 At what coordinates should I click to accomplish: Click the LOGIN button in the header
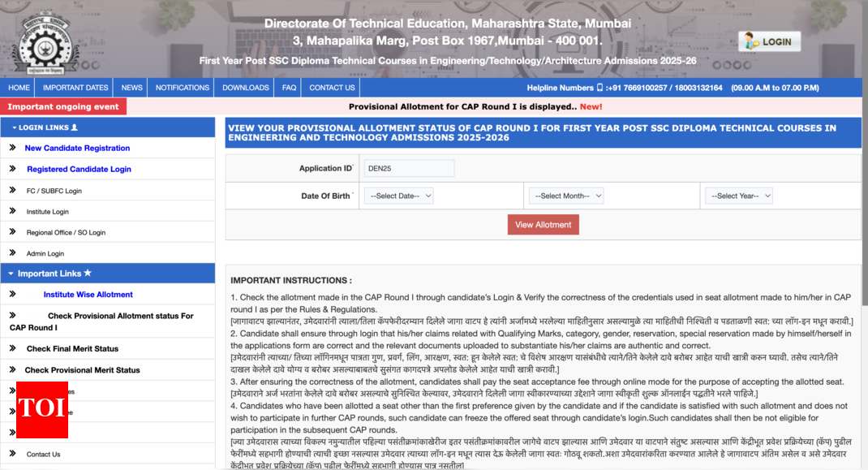pos(770,41)
